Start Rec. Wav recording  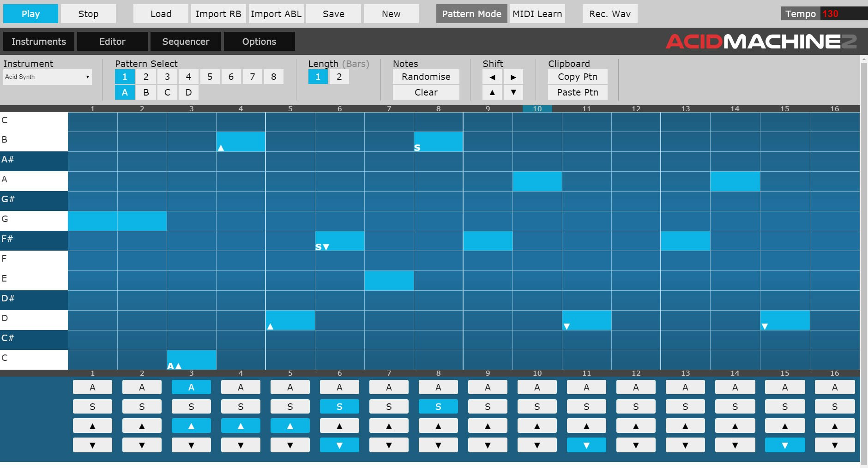coord(610,14)
